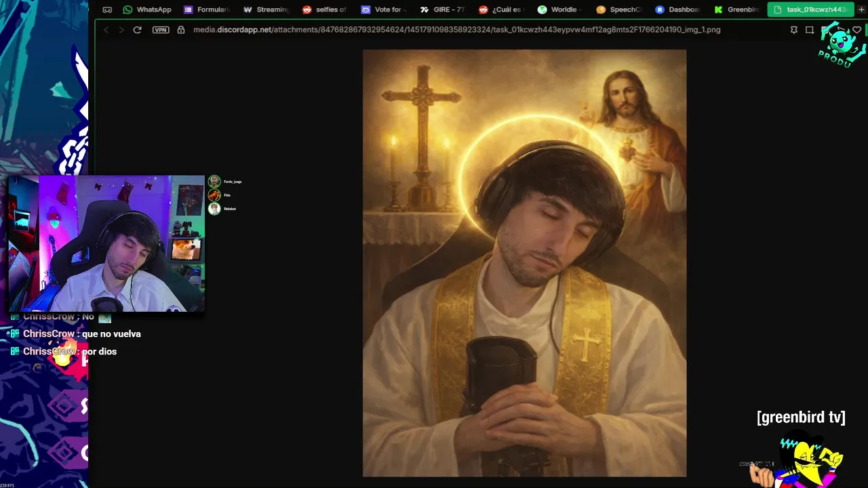Switch to the Worldle tab
The height and width of the screenshot is (488, 868).
point(558,9)
